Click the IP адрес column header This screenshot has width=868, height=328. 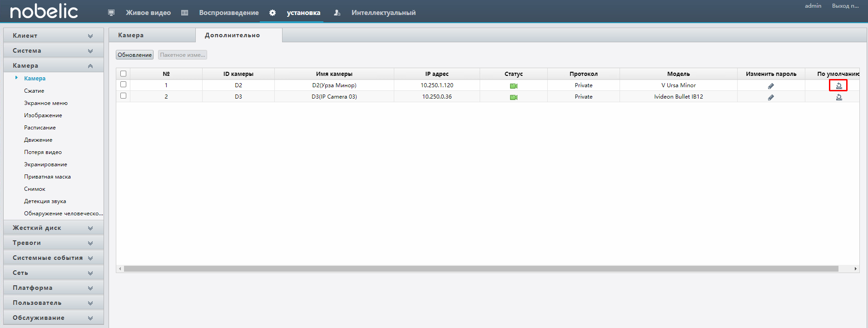click(x=437, y=74)
